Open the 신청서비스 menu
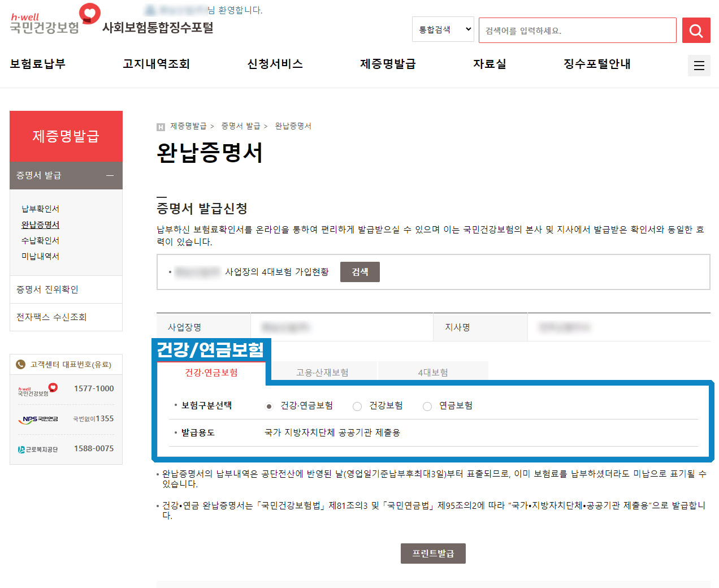 tap(275, 64)
